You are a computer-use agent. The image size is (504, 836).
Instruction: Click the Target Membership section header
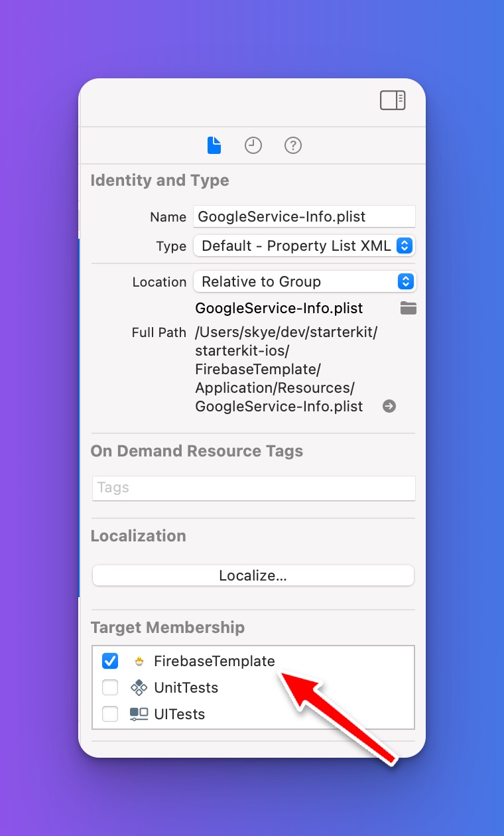pyautogui.click(x=168, y=628)
